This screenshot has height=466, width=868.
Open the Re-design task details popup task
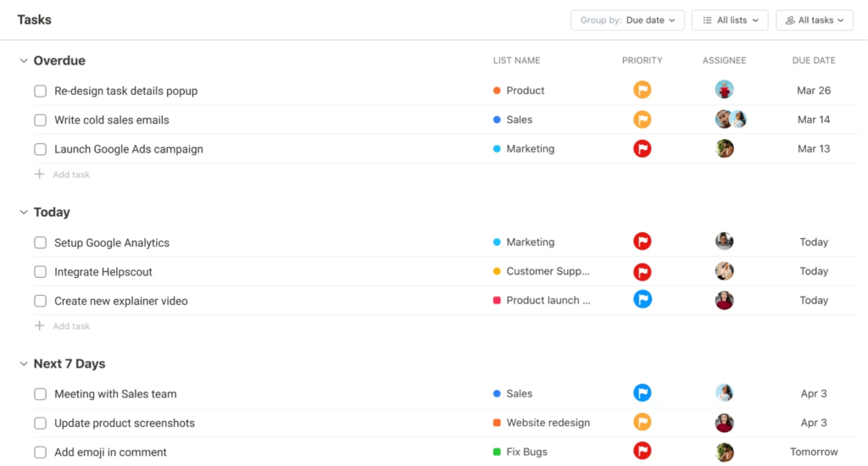[125, 91]
